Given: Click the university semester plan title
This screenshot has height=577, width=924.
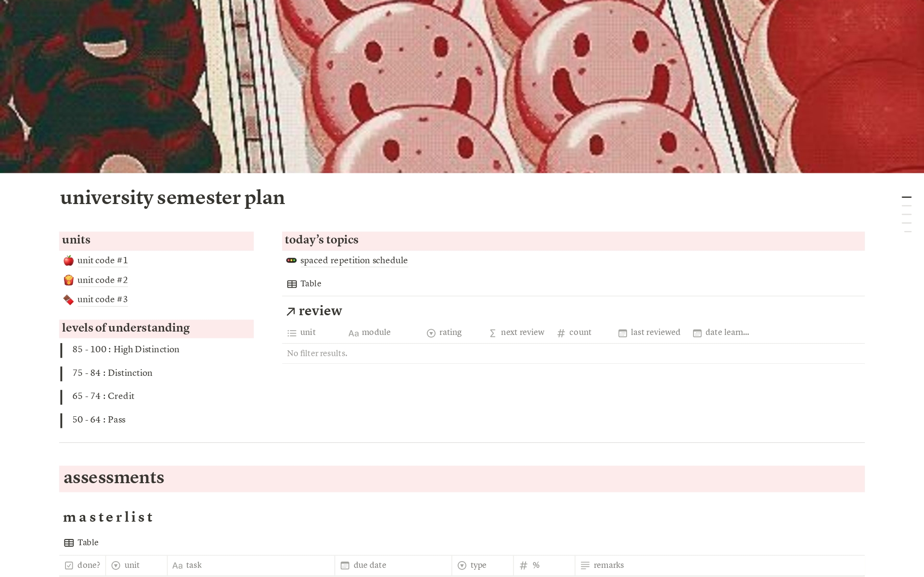Looking at the screenshot, I should point(172,197).
